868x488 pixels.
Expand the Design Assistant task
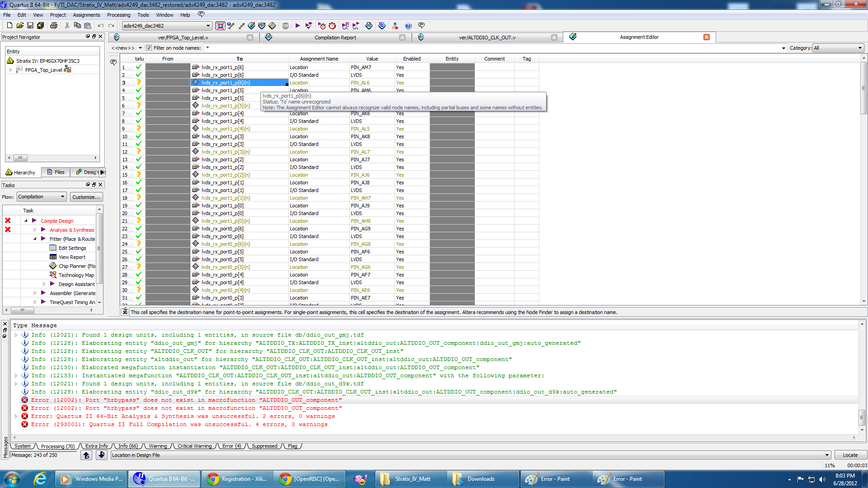point(44,284)
